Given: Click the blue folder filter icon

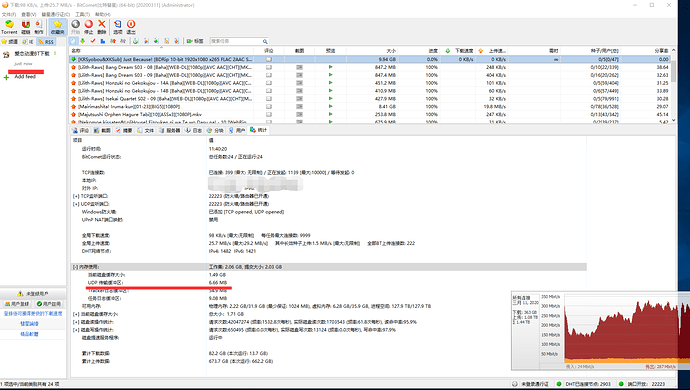Looking at the screenshot, I should 103,41.
